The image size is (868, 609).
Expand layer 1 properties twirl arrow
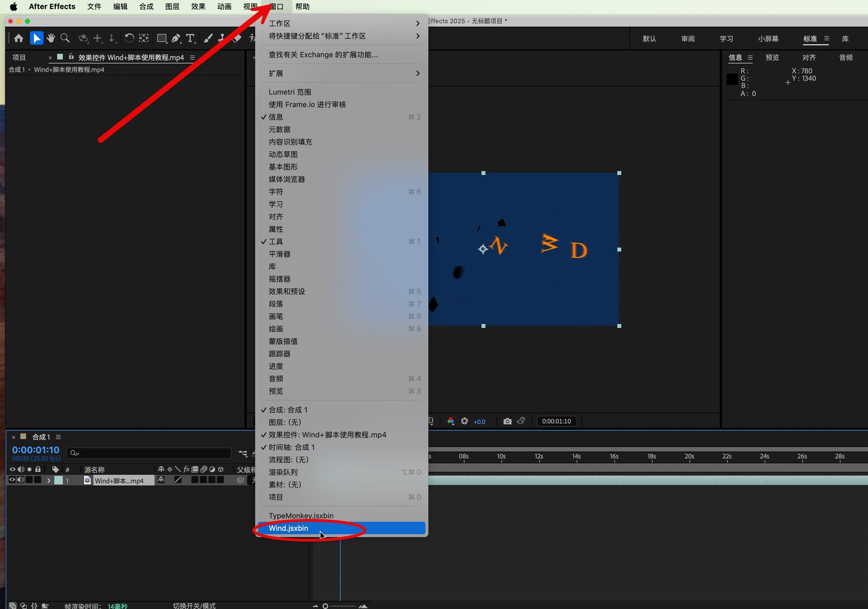[x=49, y=481]
